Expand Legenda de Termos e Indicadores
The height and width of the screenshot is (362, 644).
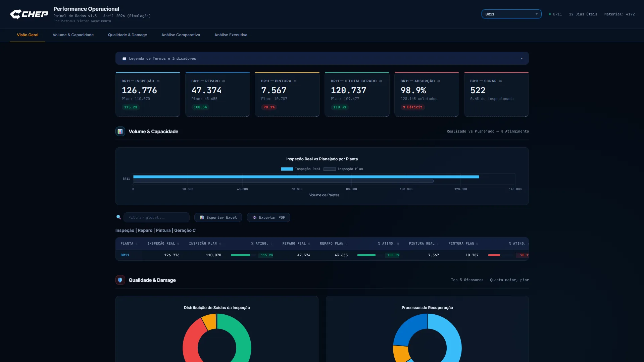click(322, 58)
